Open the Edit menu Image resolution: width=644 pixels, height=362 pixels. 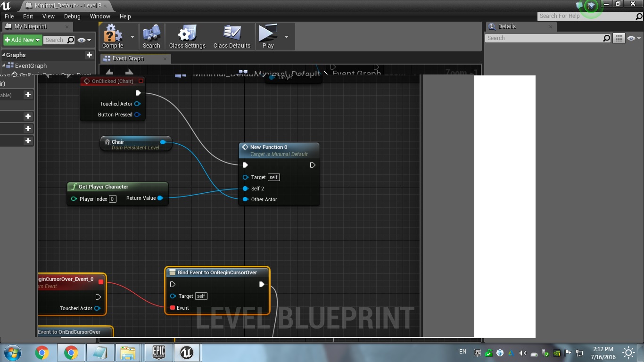click(x=28, y=16)
